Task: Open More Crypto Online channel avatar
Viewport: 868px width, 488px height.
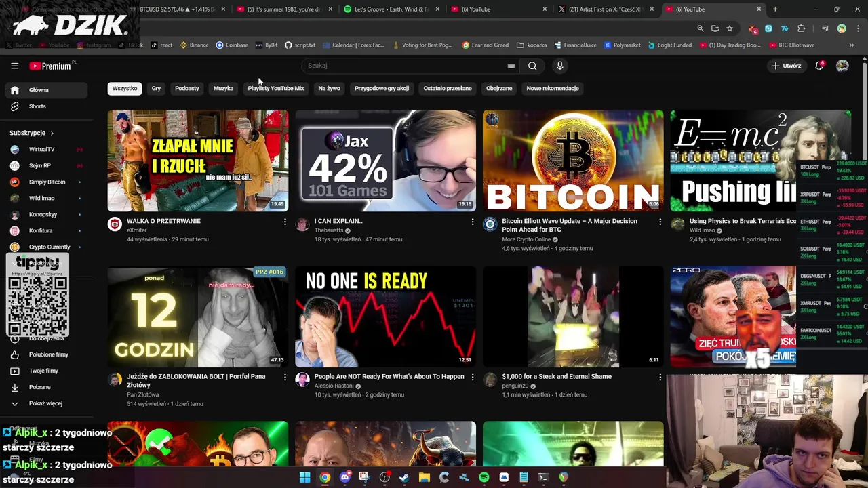Action: point(490,224)
